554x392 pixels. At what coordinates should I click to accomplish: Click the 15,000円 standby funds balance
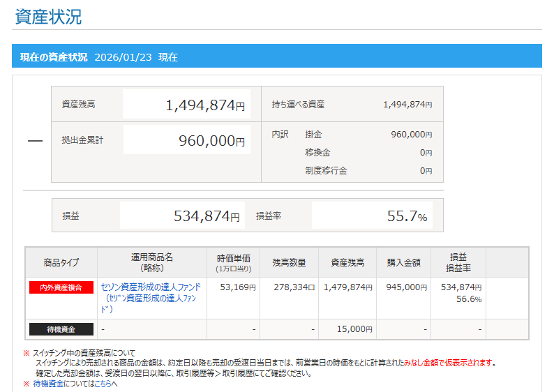[x=354, y=329]
